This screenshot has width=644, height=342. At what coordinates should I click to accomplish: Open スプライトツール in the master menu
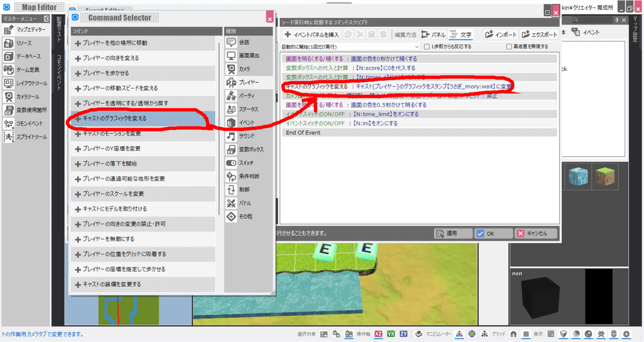25,137
